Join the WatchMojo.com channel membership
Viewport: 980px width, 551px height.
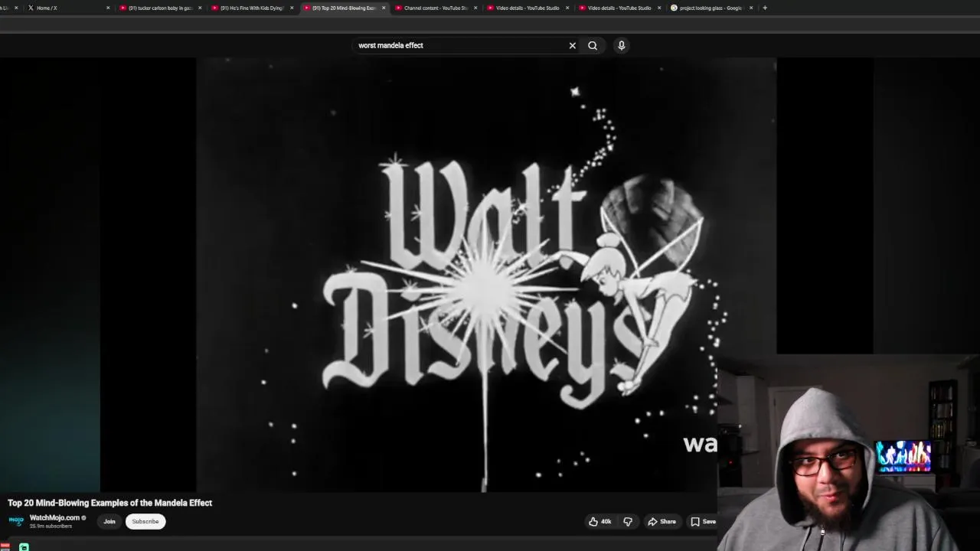click(109, 521)
